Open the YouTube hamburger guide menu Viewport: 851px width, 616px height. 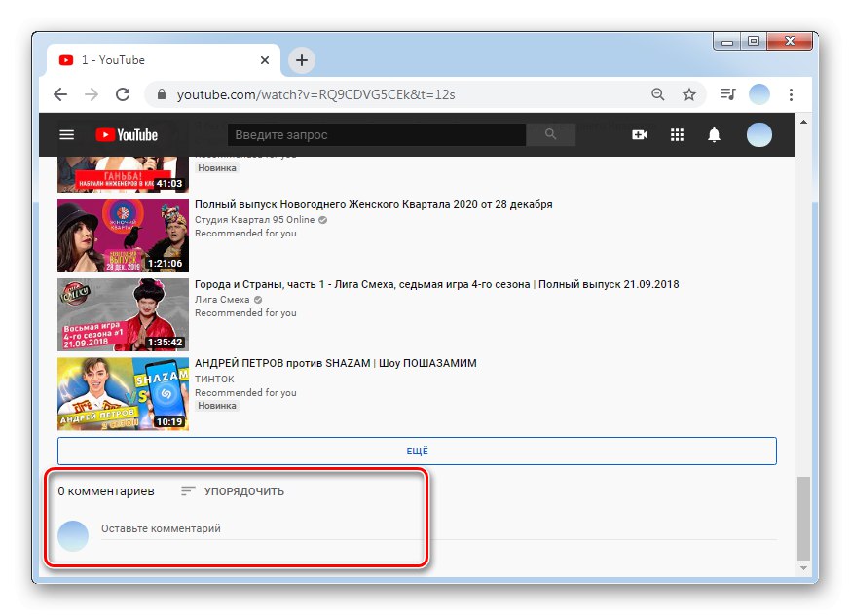67,134
